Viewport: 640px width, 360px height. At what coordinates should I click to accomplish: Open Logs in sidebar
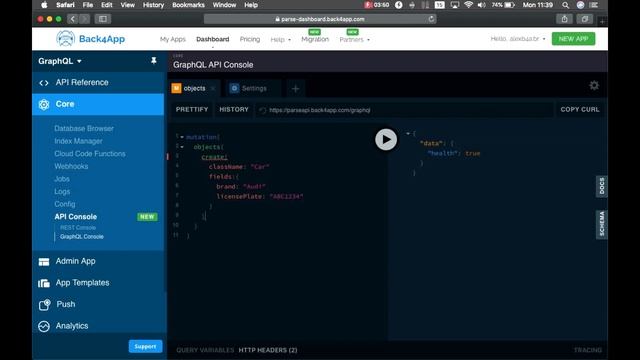click(62, 192)
